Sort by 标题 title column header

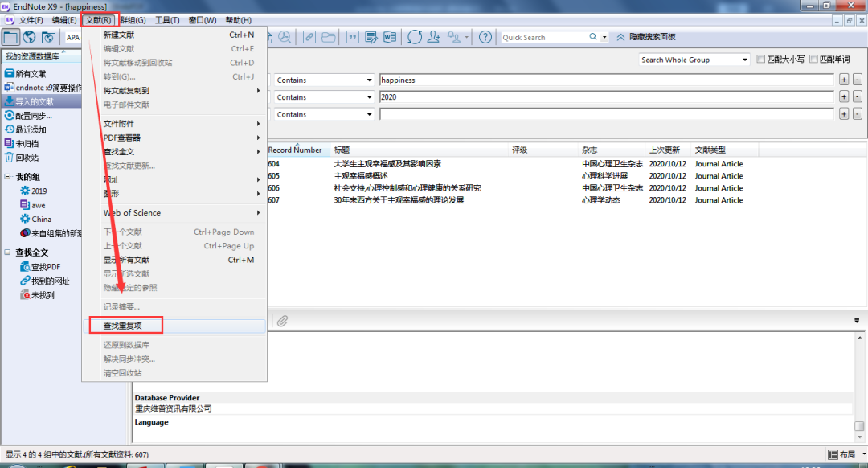point(419,150)
